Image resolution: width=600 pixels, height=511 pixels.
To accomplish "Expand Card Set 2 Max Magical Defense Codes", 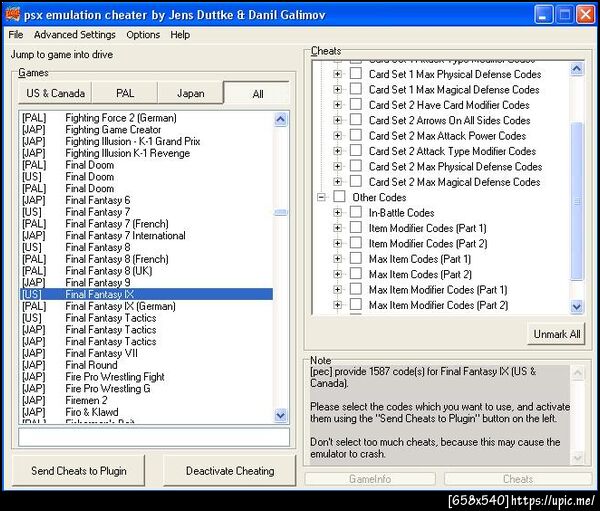I will point(338,181).
